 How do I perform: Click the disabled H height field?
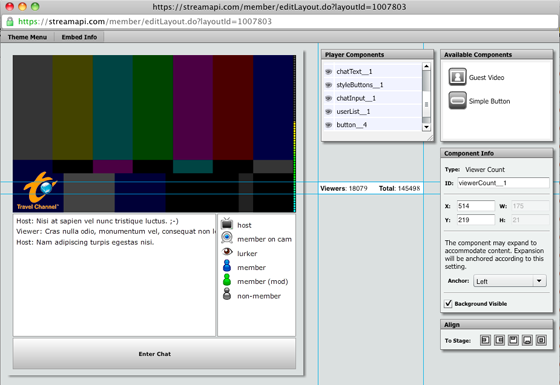tap(530, 220)
